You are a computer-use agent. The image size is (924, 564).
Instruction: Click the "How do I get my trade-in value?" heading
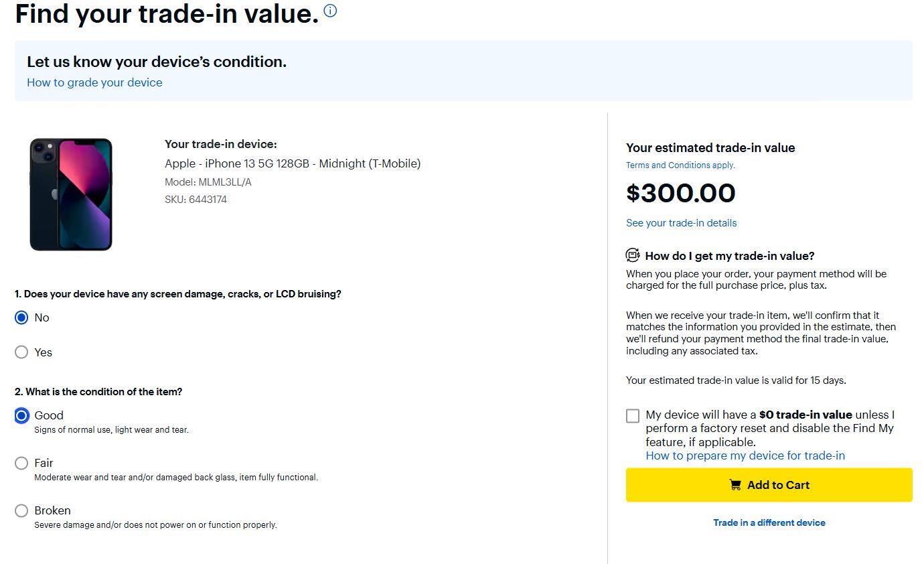730,256
